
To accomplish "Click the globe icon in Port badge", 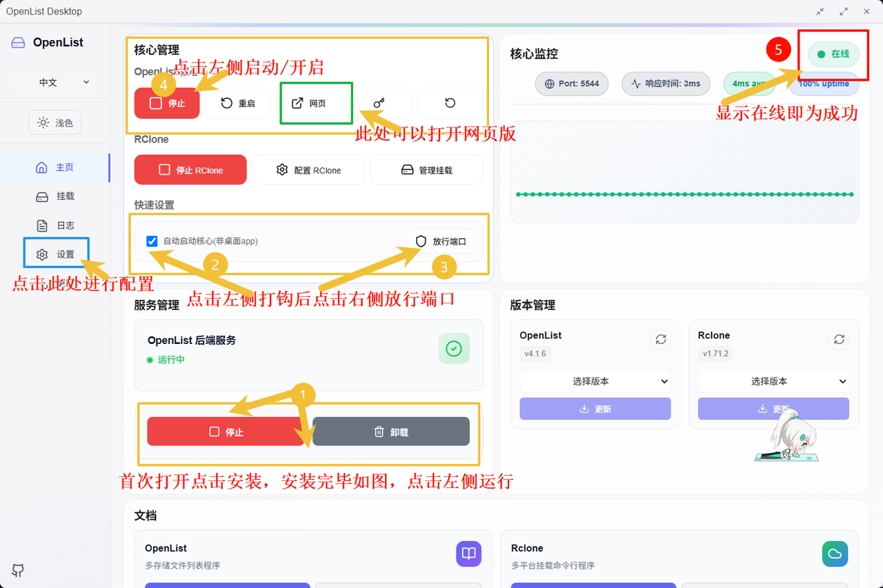I will [x=550, y=83].
